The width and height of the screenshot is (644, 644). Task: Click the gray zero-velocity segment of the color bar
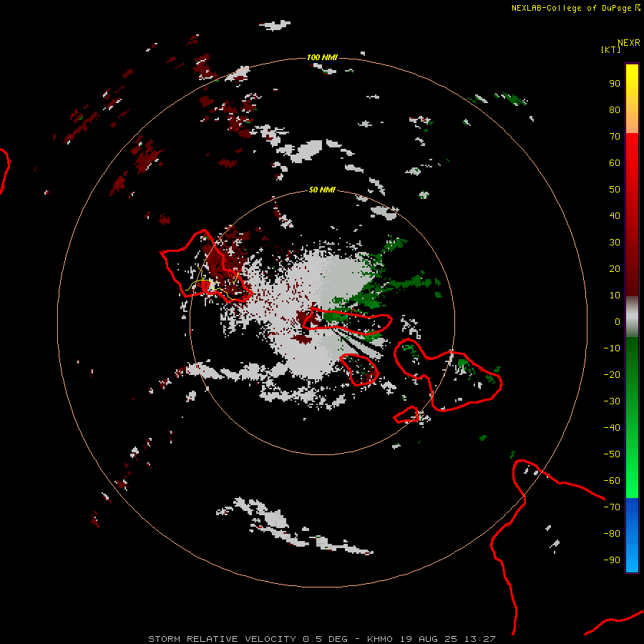coord(632,317)
